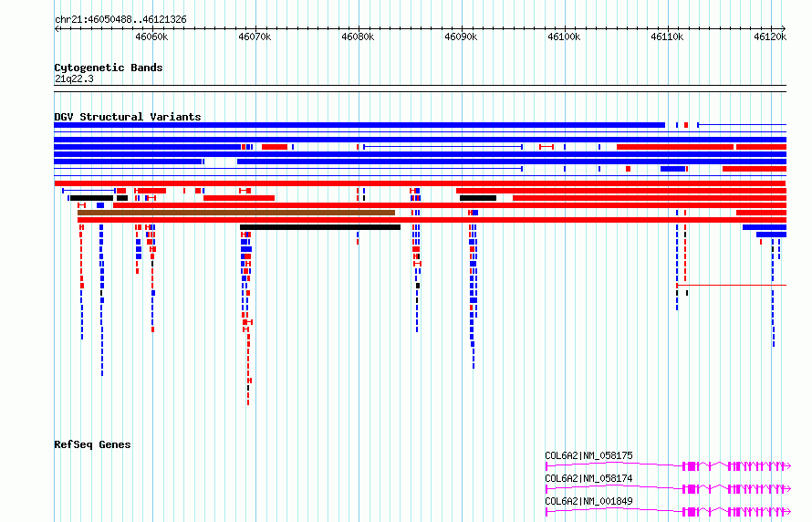Select the 46100k ruler tick label
This screenshot has width=812, height=522.
564,37
